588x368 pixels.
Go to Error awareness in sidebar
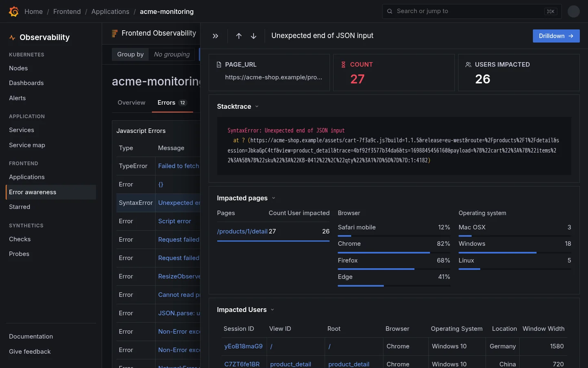click(x=51, y=192)
